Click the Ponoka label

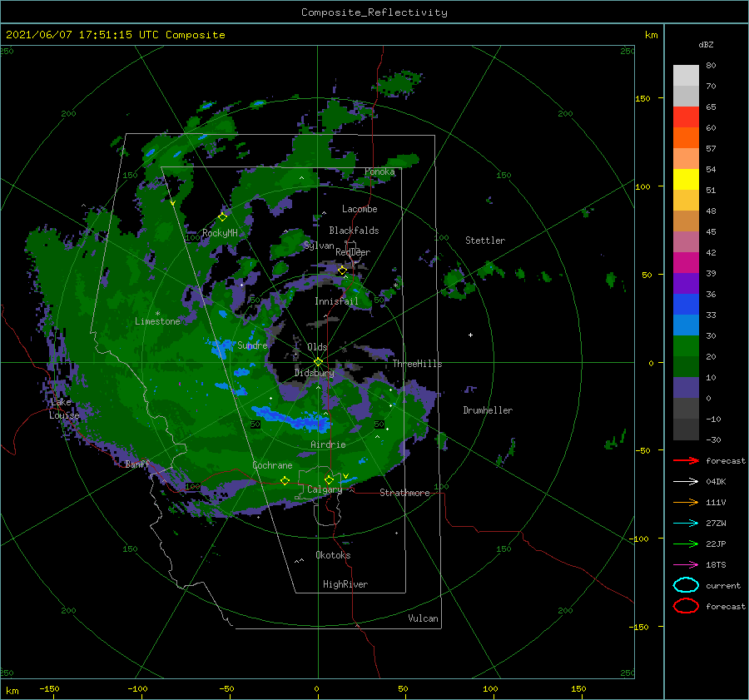point(379,171)
